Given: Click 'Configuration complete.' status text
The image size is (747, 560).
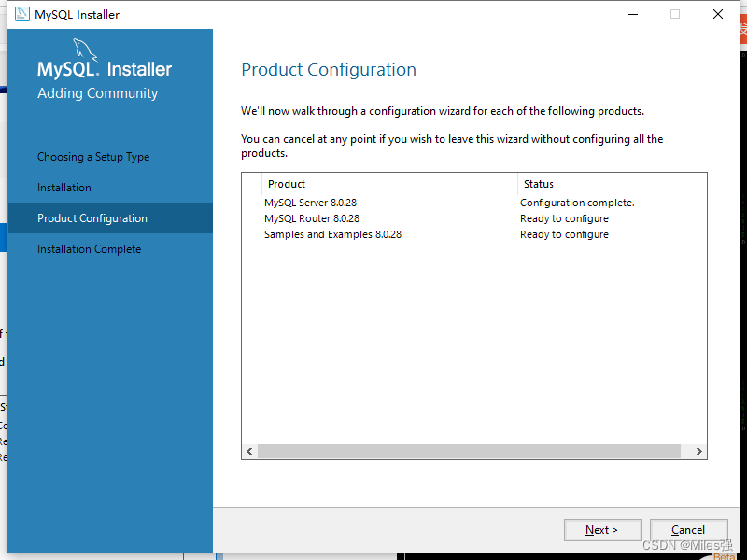Looking at the screenshot, I should coord(577,203).
